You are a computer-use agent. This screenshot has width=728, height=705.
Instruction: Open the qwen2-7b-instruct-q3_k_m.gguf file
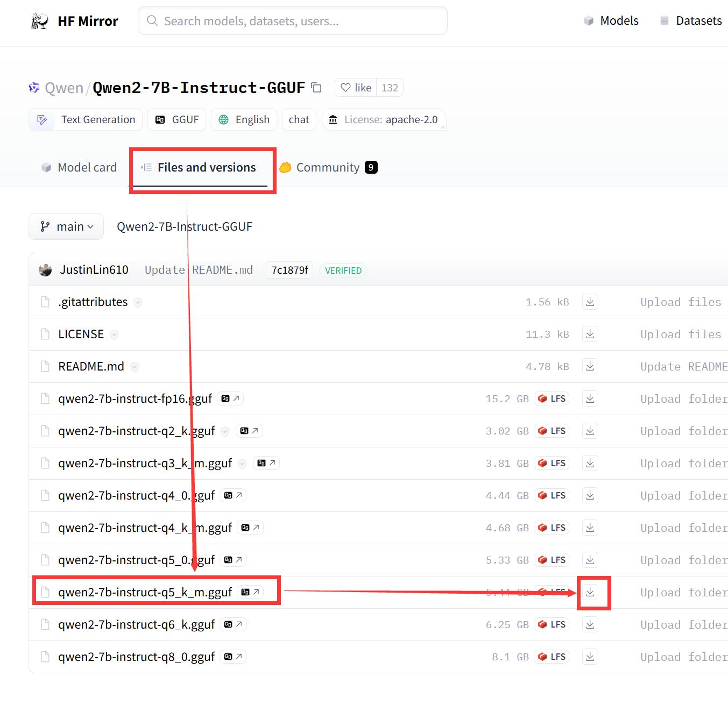[x=145, y=464]
